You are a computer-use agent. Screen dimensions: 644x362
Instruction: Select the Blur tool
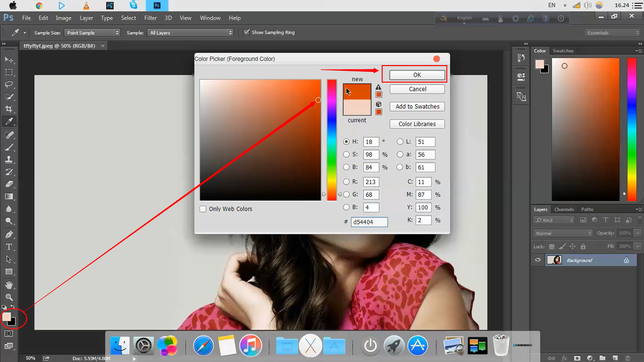click(9, 209)
